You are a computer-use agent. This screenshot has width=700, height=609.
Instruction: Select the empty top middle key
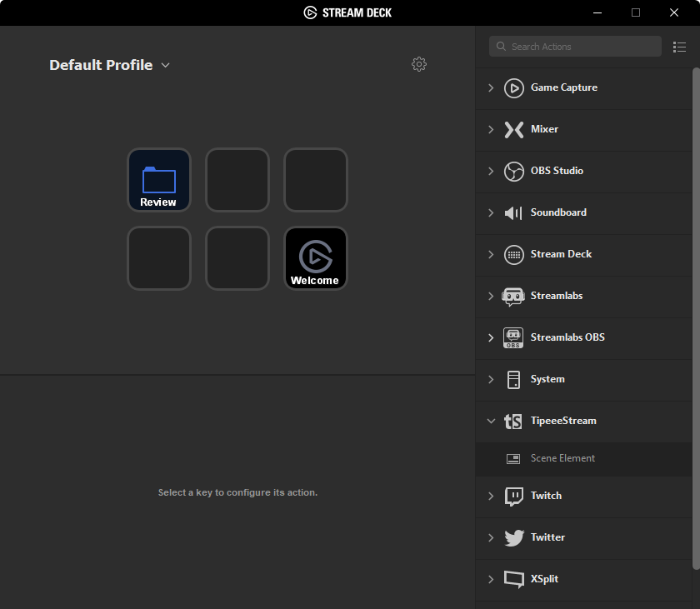click(x=237, y=180)
